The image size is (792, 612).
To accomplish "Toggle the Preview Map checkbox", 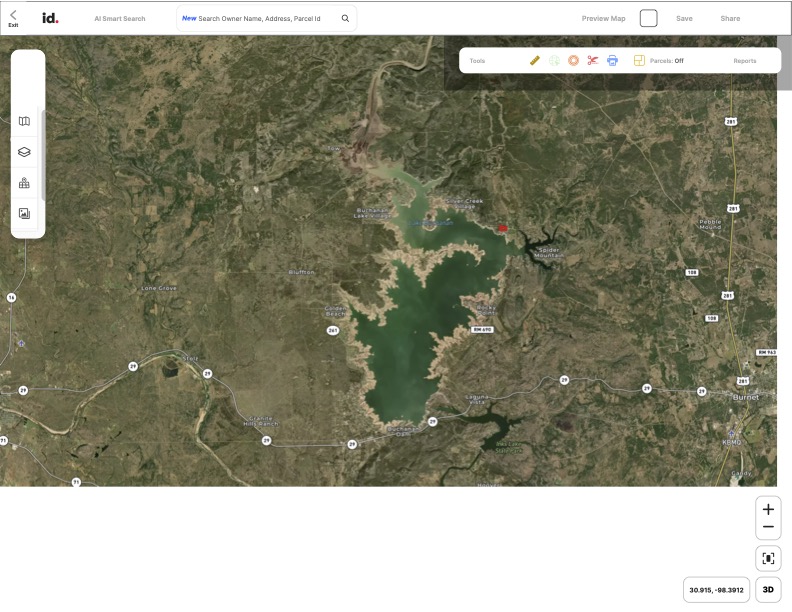I will 648,18.
